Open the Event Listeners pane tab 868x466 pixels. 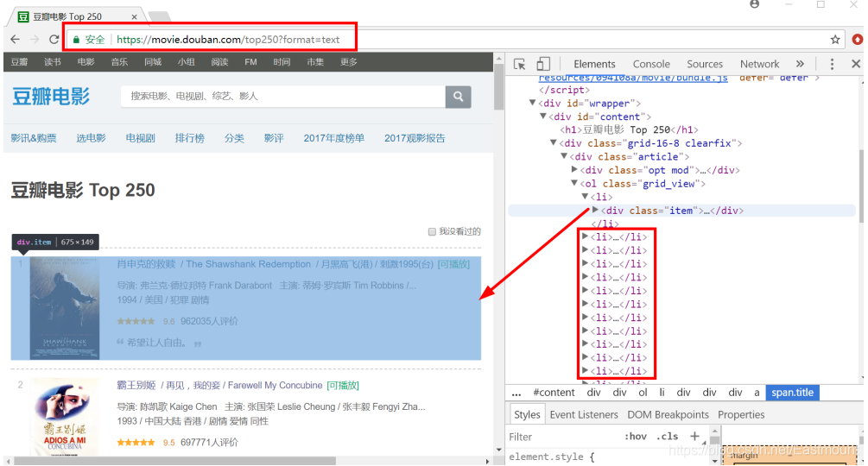(x=584, y=414)
